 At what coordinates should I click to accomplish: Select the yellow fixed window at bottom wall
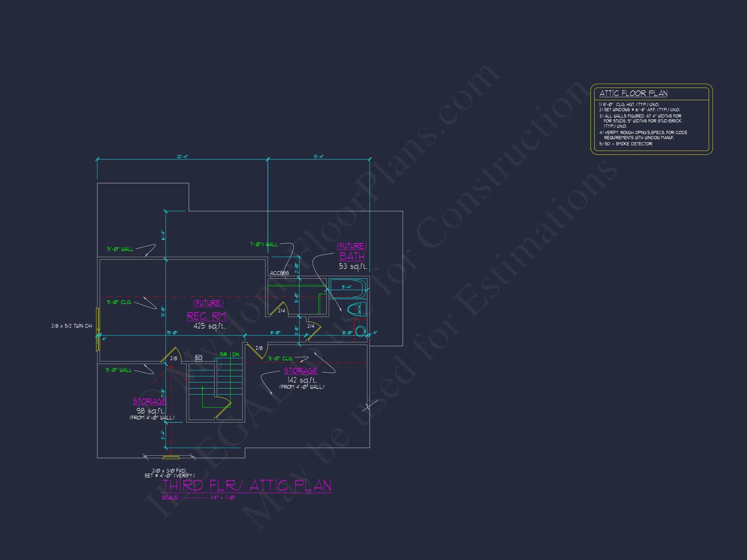click(x=171, y=458)
